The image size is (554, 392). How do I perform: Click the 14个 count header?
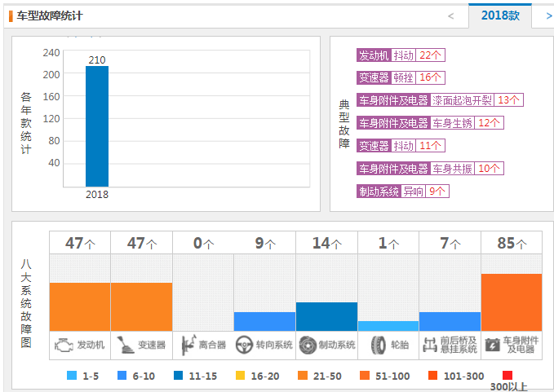click(x=327, y=243)
